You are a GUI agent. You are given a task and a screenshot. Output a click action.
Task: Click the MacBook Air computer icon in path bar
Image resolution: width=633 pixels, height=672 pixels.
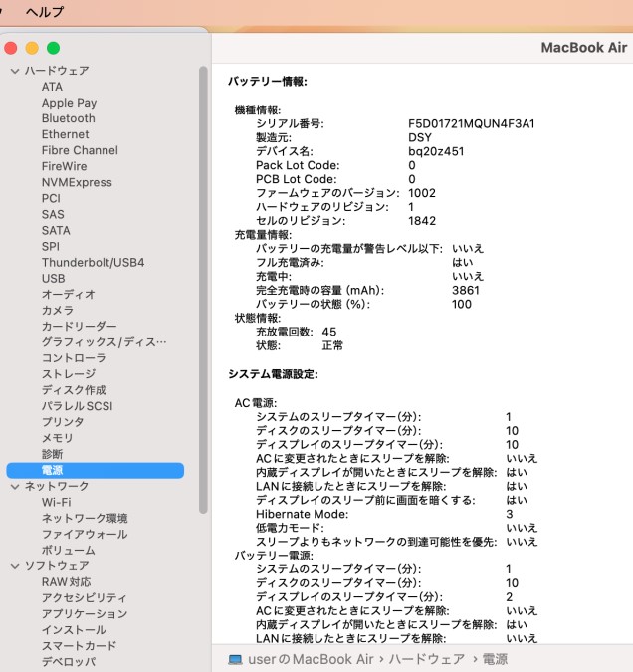pyautogui.click(x=235, y=660)
